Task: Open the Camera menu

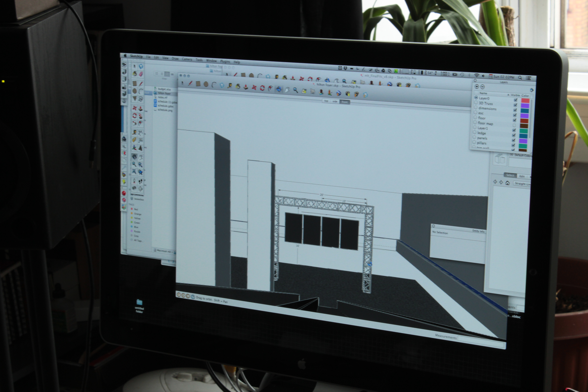Action: click(x=187, y=59)
